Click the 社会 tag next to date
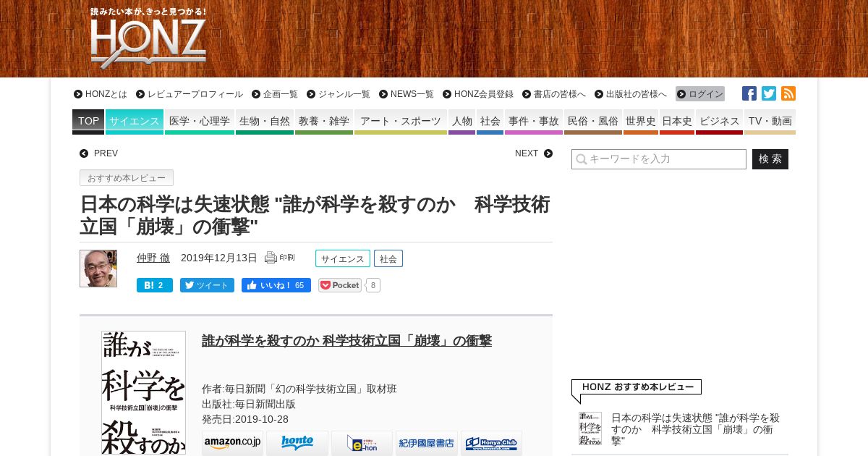 pos(388,258)
